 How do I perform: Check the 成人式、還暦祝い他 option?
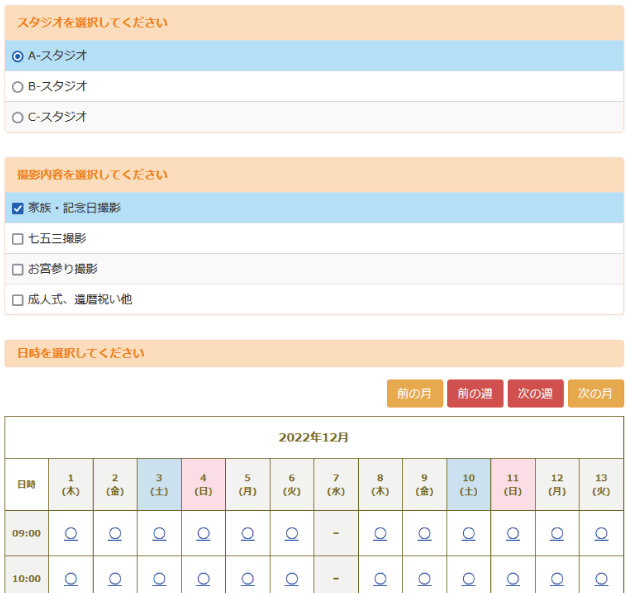(17, 299)
